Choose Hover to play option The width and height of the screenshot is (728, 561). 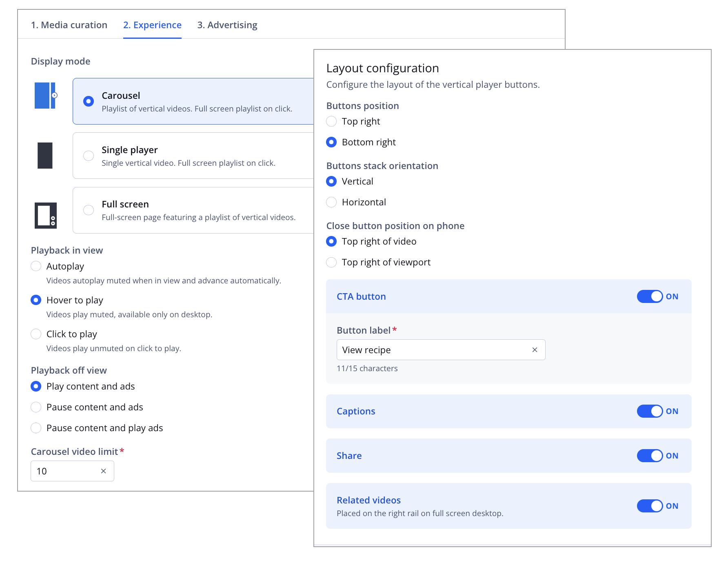[x=36, y=300]
